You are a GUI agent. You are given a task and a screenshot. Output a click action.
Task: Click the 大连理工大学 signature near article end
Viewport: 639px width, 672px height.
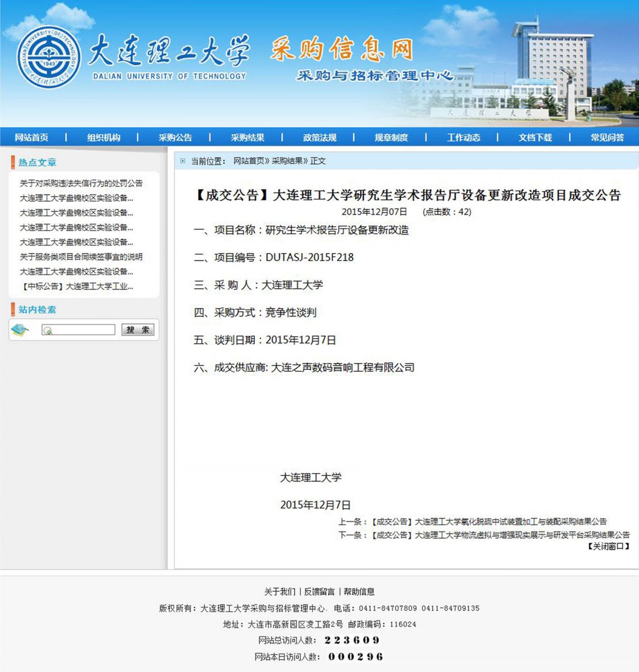(311, 478)
